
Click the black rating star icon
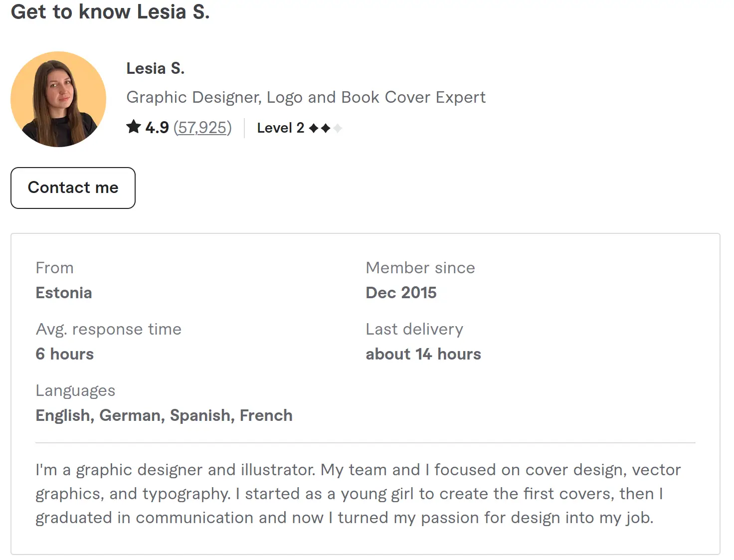click(133, 127)
